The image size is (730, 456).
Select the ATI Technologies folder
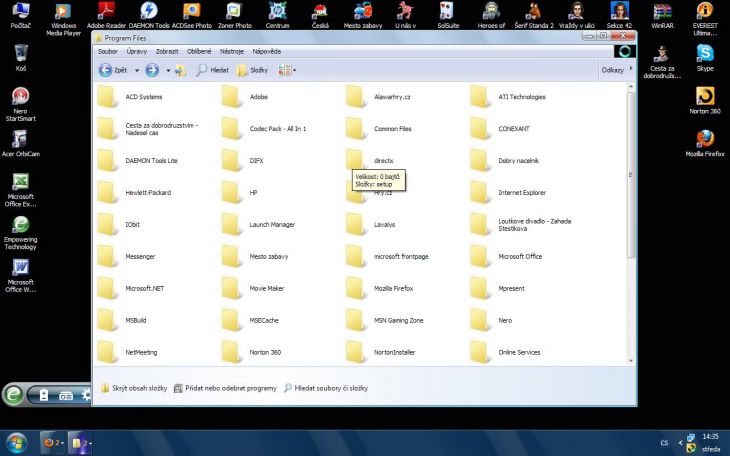(x=507, y=97)
